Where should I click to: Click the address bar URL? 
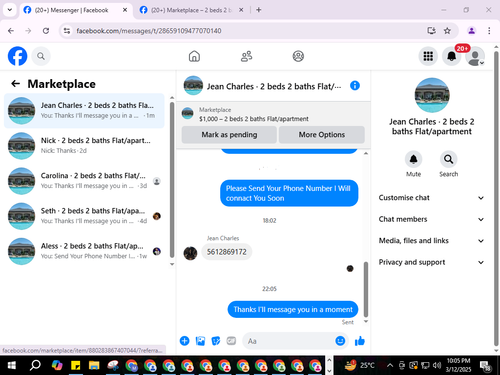click(149, 31)
